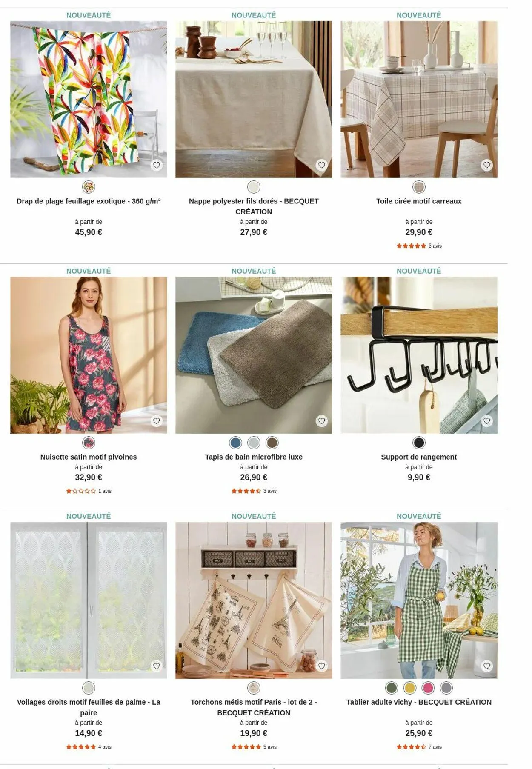Open the hook rack product photo
532x769 pixels.
click(419, 355)
